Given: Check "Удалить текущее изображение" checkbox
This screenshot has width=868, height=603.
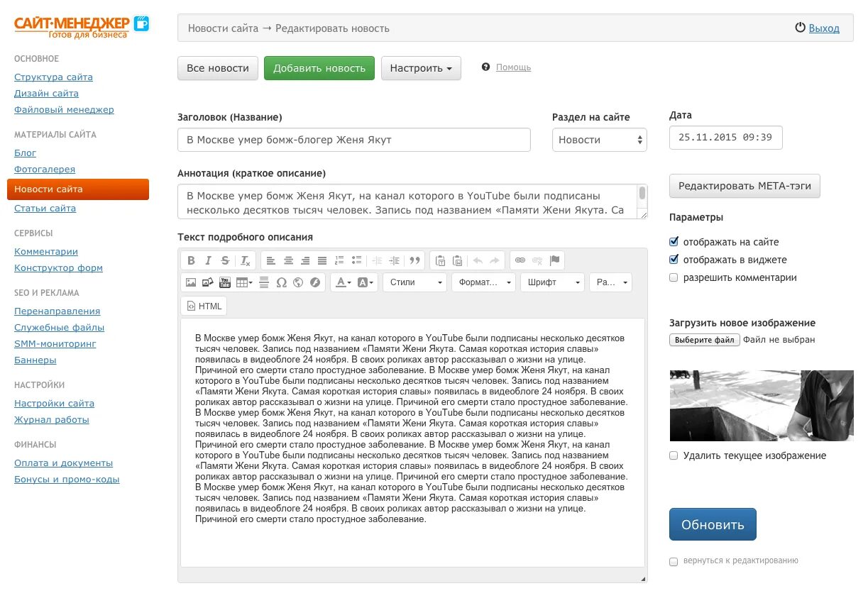Looking at the screenshot, I should (674, 455).
